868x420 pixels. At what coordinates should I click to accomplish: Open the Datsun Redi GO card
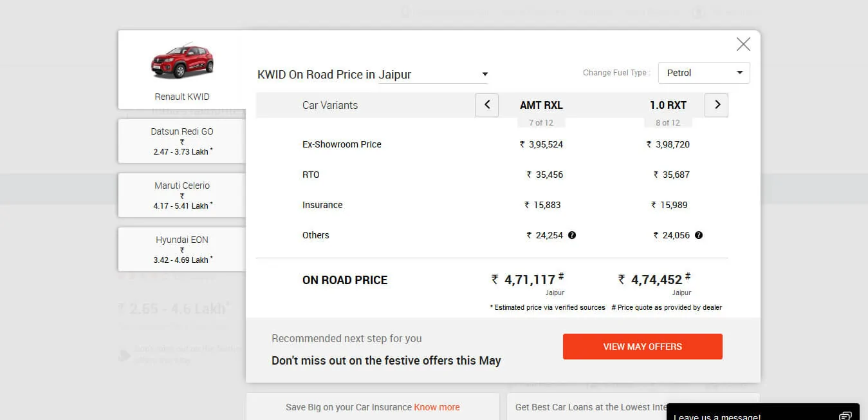(182, 141)
